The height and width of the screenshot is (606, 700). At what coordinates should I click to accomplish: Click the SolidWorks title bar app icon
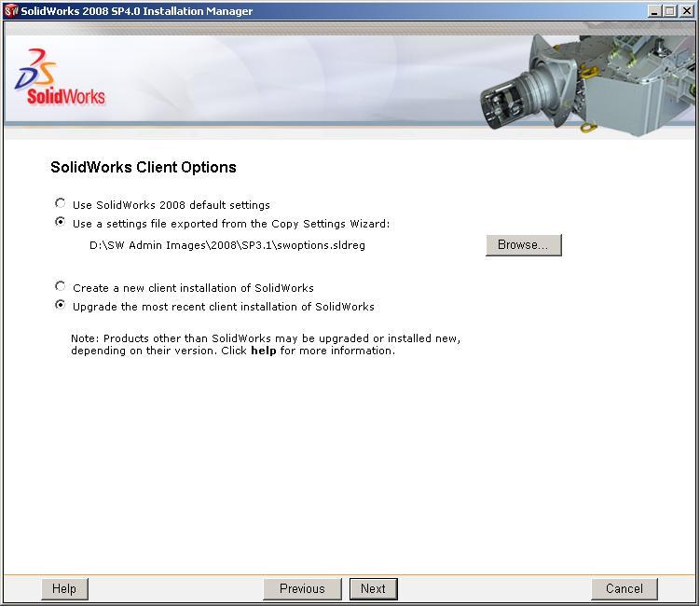coord(11,10)
